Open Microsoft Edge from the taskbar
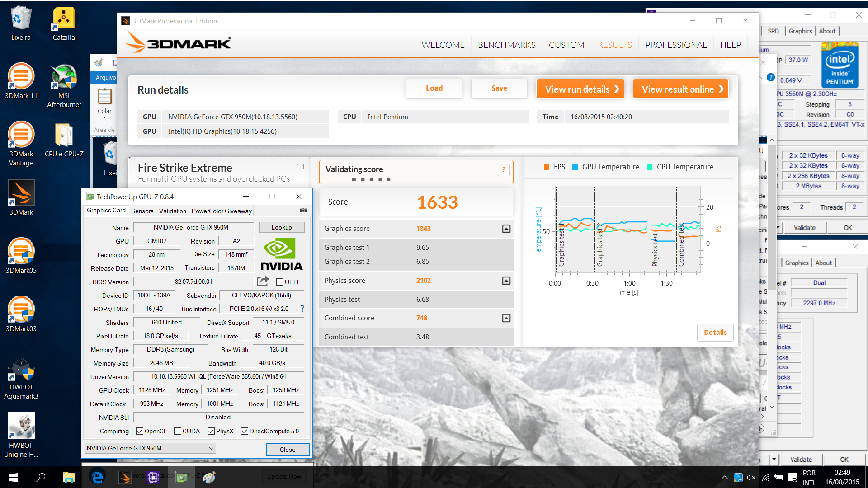The image size is (868, 488). (97, 477)
